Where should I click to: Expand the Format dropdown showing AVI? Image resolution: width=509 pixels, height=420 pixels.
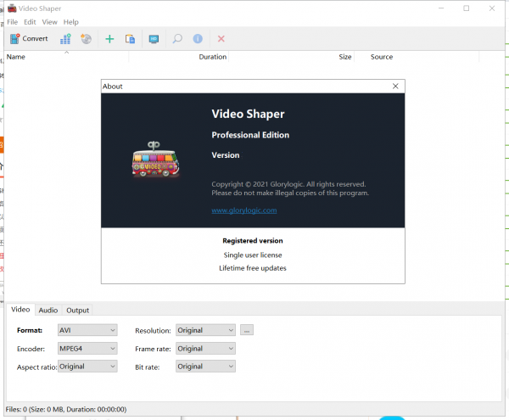87,330
